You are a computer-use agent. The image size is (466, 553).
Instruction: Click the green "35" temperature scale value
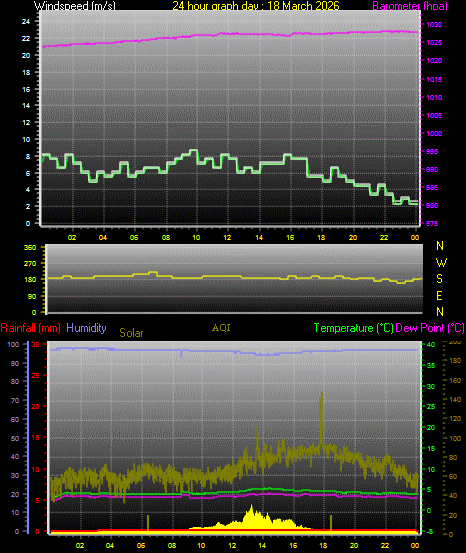click(431, 366)
